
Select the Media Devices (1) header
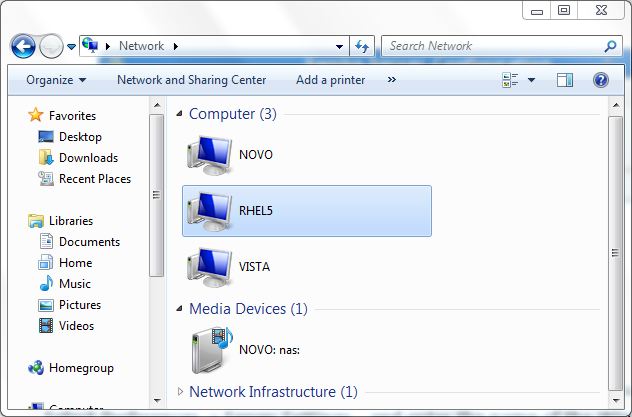(248, 309)
